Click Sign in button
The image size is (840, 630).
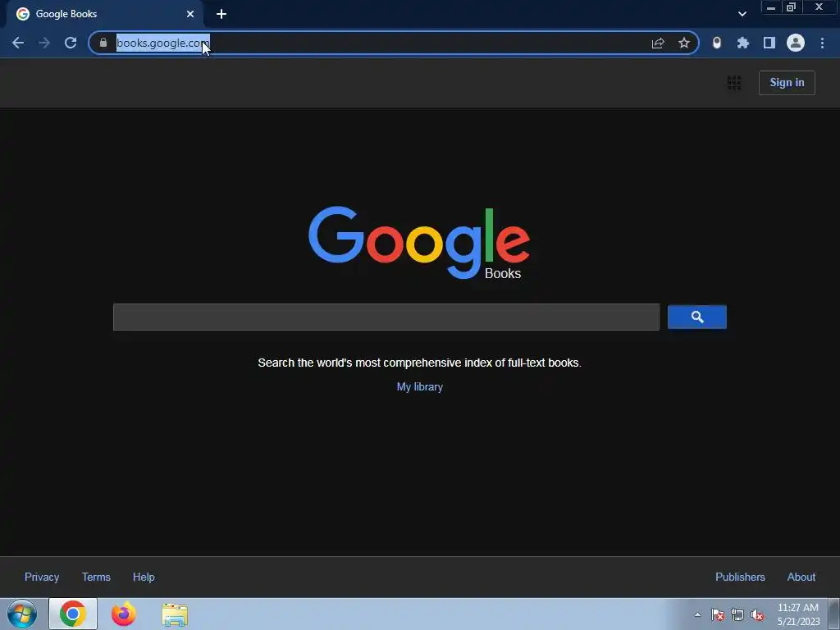coord(787,83)
